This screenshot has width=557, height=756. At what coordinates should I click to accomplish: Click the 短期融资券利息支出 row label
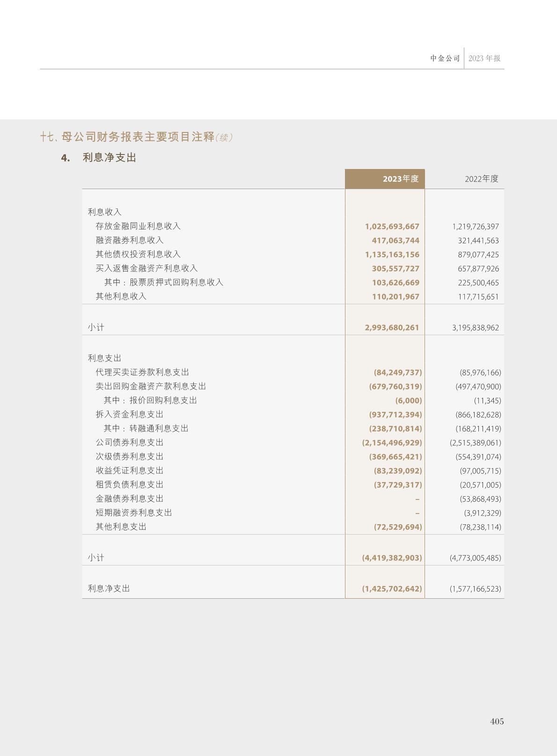(x=134, y=513)
